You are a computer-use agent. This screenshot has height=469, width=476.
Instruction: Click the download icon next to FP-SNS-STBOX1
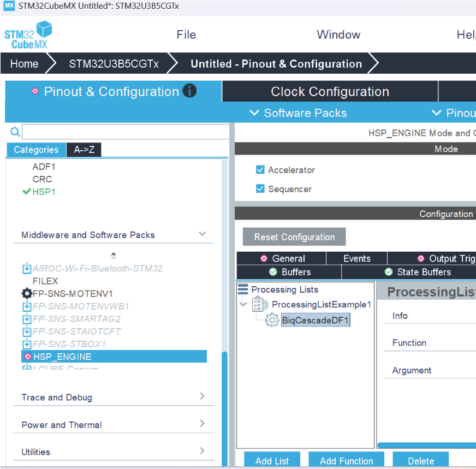coord(27,344)
